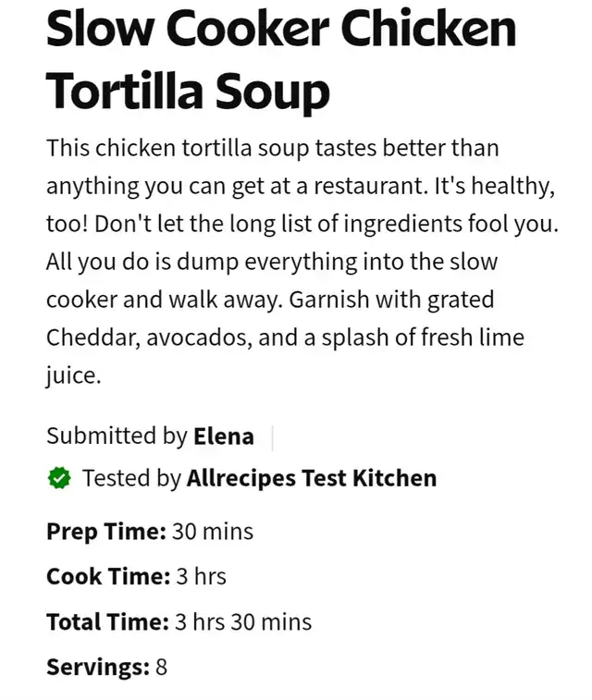The height and width of the screenshot is (700, 592).
Task: Click the 'Submitted by' text
Action: coord(117,436)
